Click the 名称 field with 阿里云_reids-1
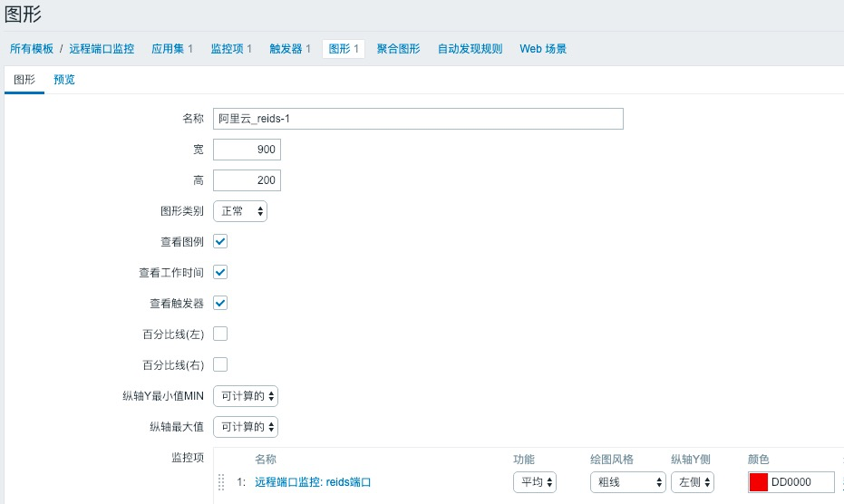 coord(418,119)
